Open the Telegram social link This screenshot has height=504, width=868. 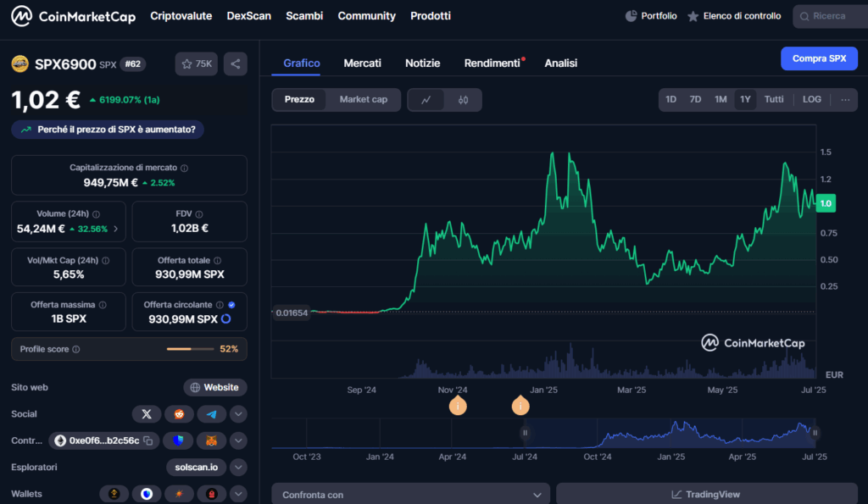coord(211,414)
